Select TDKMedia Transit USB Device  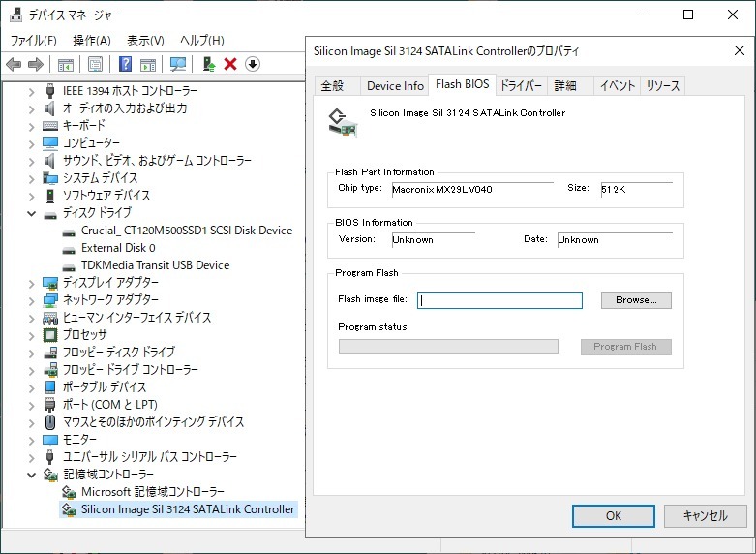(x=155, y=265)
